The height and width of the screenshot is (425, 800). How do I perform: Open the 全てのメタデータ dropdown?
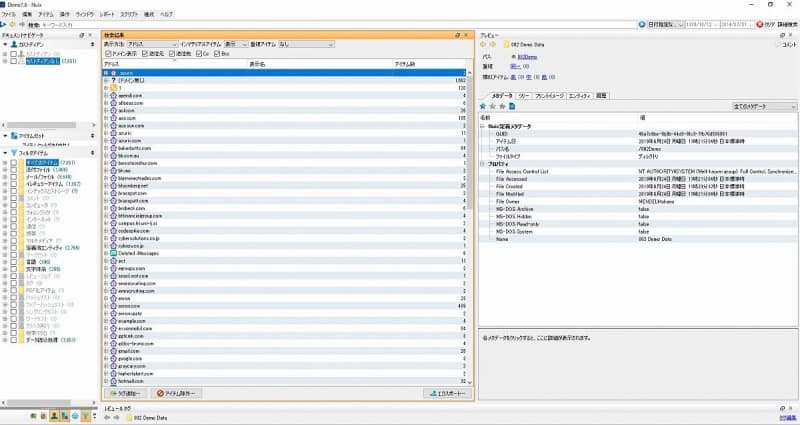[x=764, y=106]
